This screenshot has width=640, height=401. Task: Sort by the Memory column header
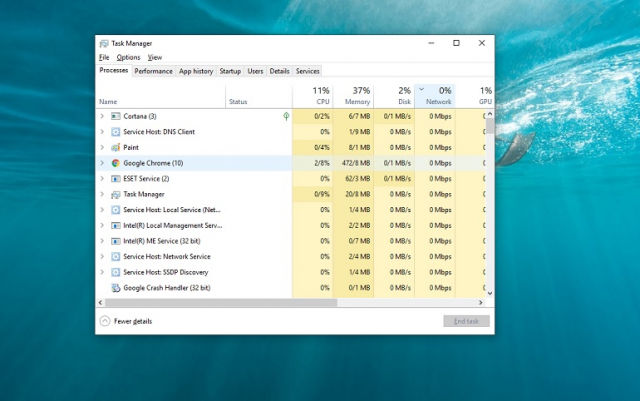(x=353, y=96)
